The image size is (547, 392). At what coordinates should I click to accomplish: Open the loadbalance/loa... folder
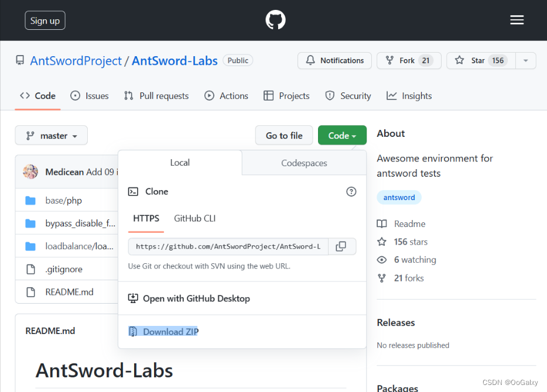point(79,246)
